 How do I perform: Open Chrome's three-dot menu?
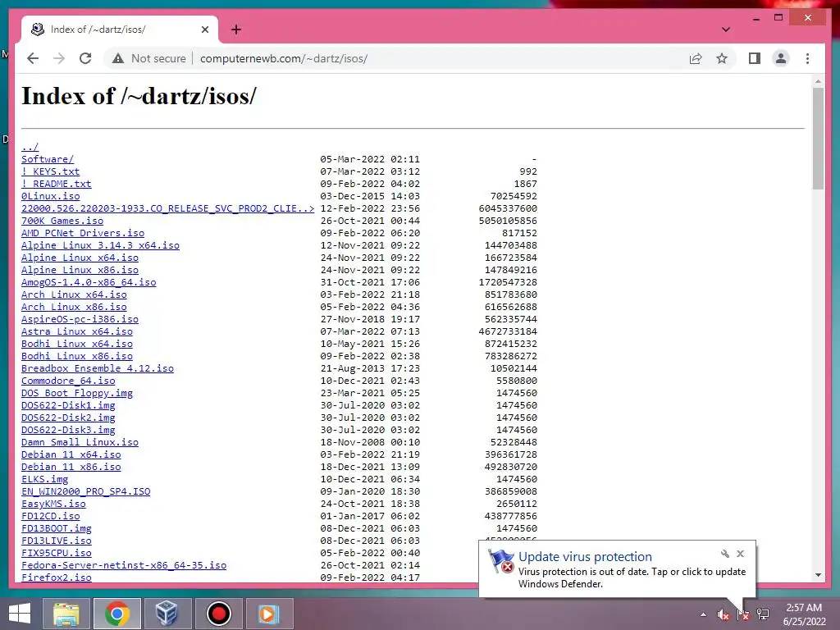tap(807, 58)
